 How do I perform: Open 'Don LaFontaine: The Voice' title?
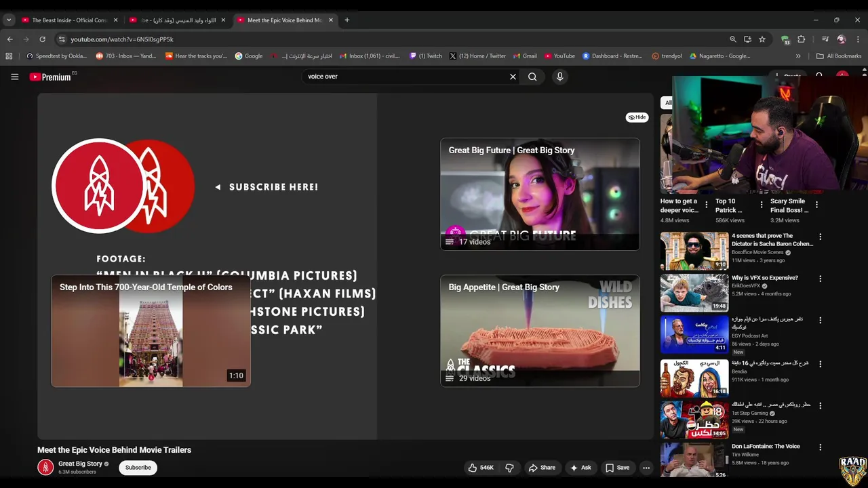pyautogui.click(x=766, y=447)
